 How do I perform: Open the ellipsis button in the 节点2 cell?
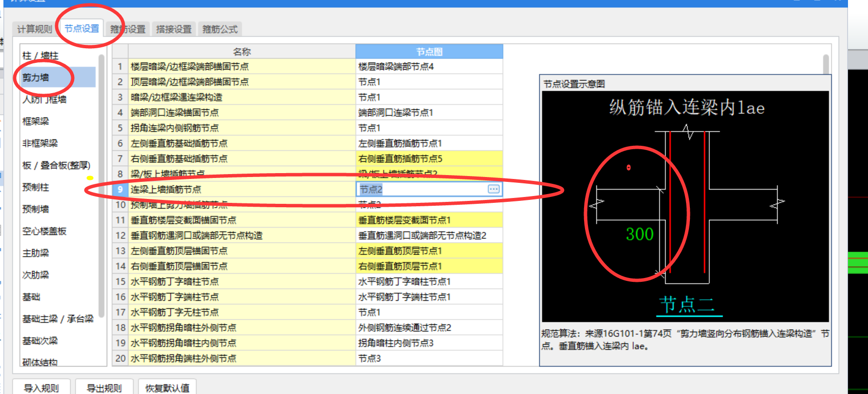[x=494, y=189]
